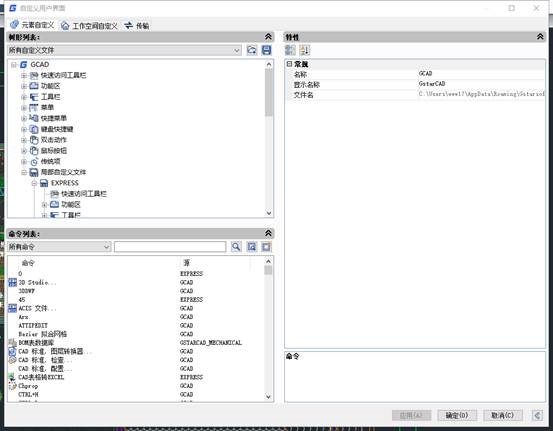
Task: Click the 鼠标按钮 node icon
Action: pyautogui.click(x=34, y=151)
